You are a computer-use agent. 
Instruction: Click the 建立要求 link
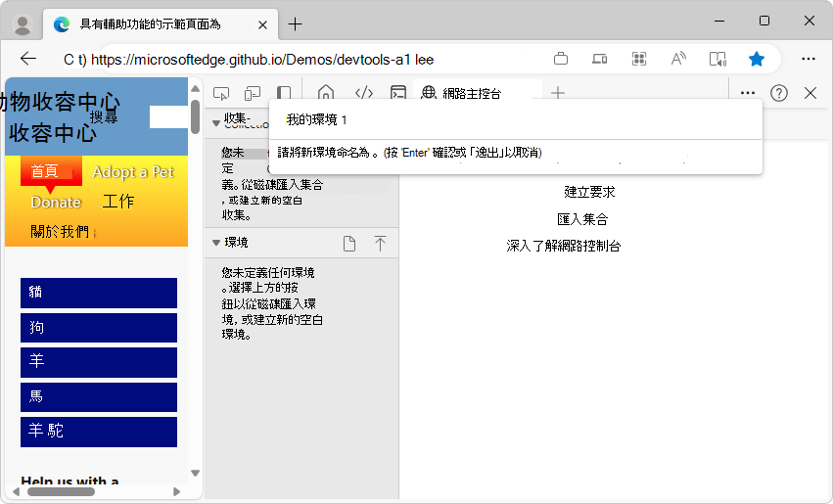pyautogui.click(x=589, y=192)
